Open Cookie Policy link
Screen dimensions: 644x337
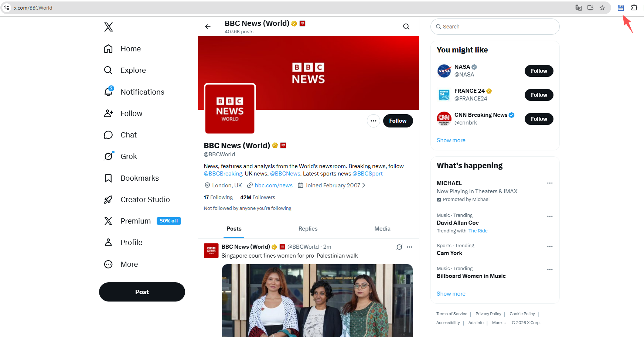point(522,314)
